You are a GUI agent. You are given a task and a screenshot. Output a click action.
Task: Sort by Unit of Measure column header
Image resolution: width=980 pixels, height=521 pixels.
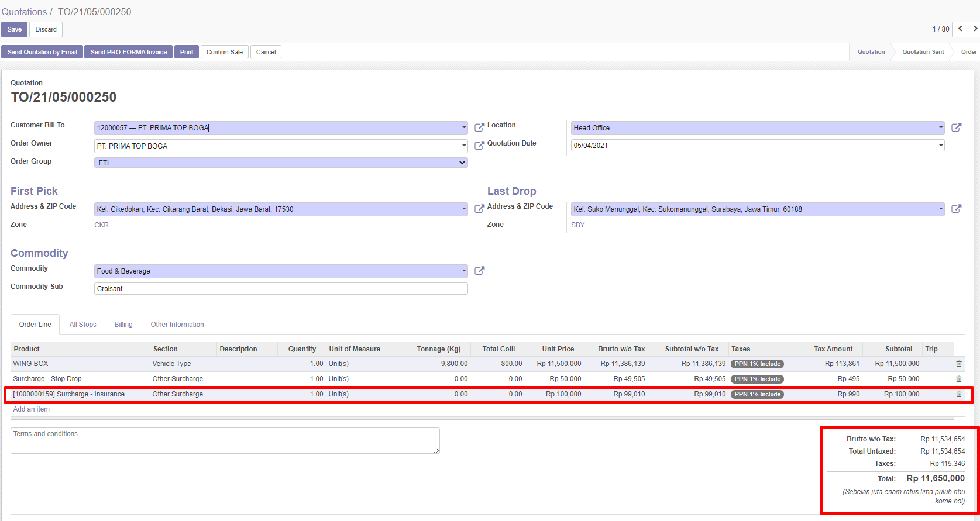364,349
